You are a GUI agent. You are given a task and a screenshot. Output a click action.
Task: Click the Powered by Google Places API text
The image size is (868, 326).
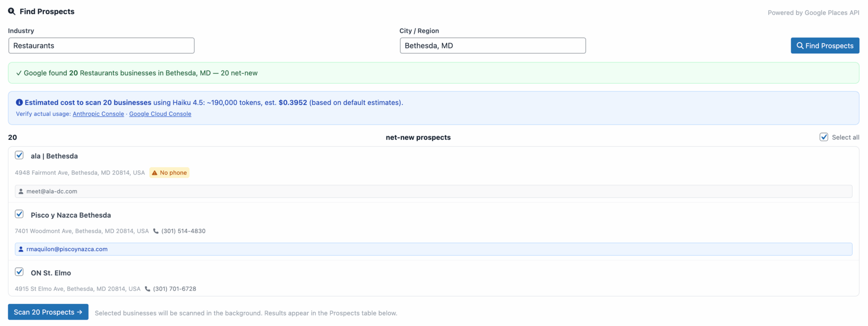(x=813, y=13)
